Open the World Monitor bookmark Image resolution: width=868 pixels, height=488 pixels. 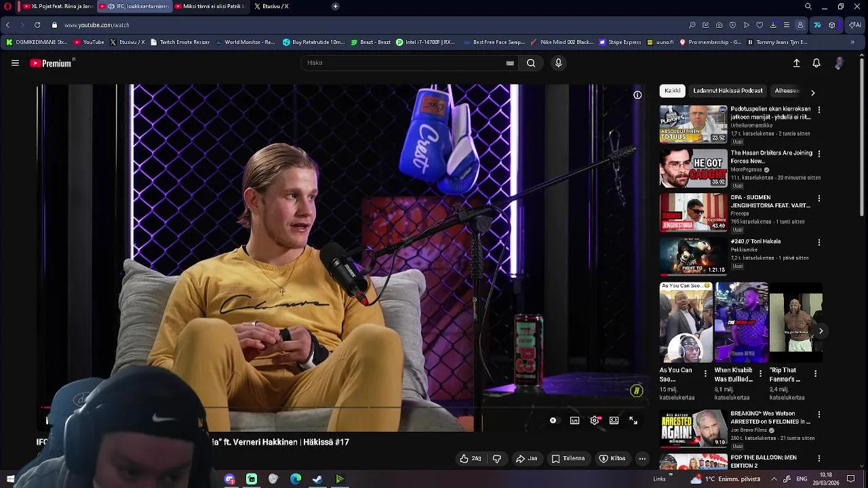[x=245, y=42]
